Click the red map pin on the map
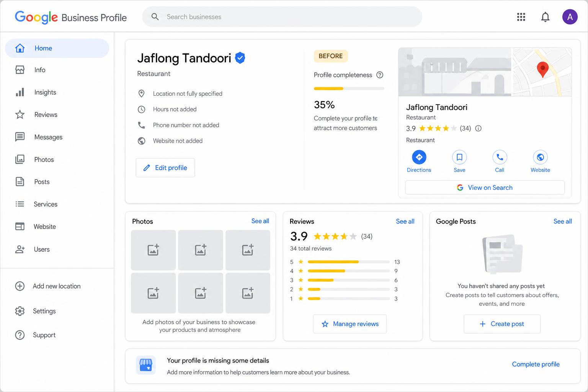Screen dimensions: 588x392 (x=542, y=69)
